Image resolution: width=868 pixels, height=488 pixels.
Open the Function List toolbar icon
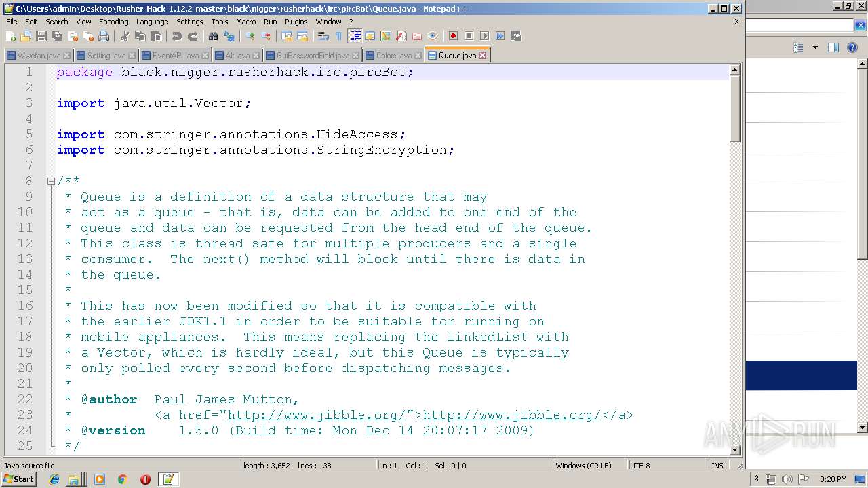pos(401,36)
